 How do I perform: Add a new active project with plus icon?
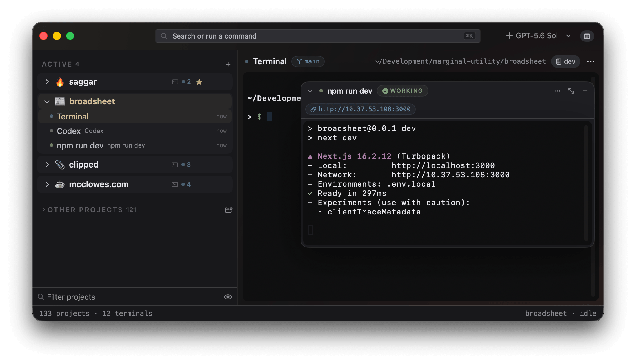[228, 64]
